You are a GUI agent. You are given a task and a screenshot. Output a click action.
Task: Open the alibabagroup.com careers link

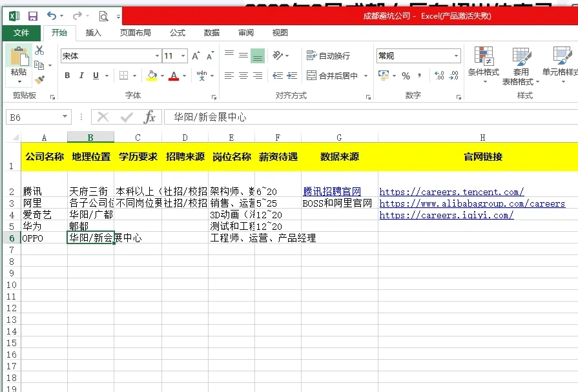472,203
